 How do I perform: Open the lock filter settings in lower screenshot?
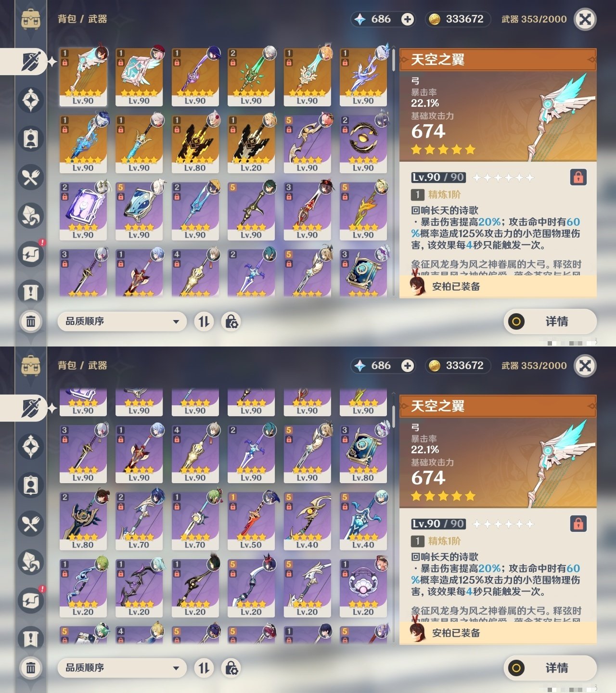click(231, 667)
